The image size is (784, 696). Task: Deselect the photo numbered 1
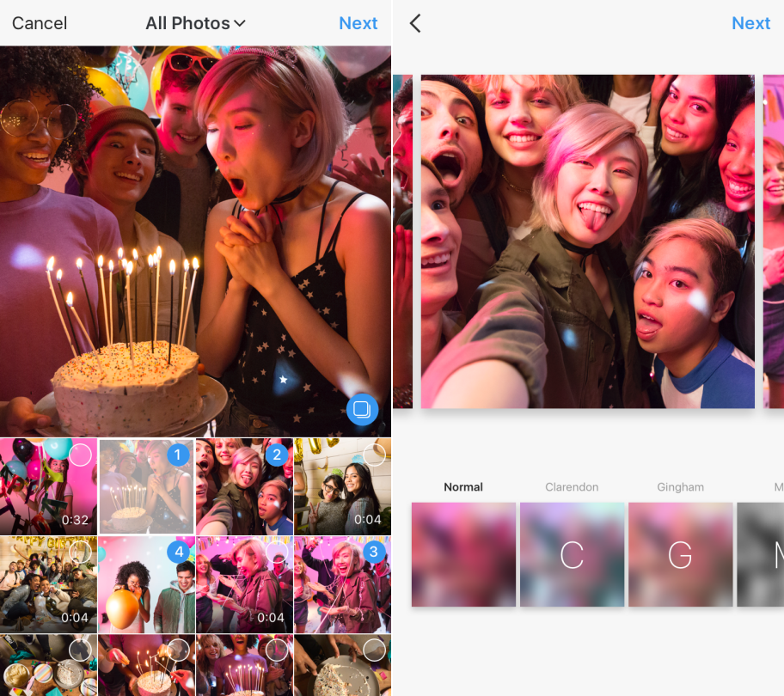[178, 455]
